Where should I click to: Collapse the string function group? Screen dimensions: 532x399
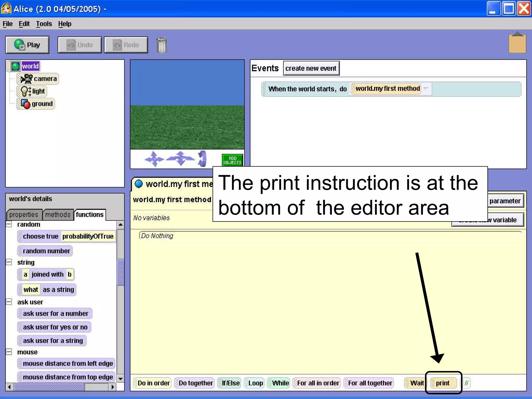[x=9, y=262]
